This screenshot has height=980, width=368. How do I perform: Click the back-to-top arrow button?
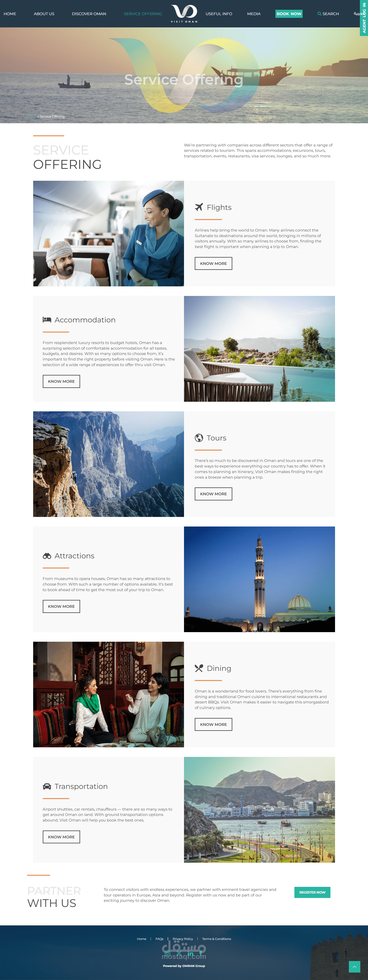point(354,966)
